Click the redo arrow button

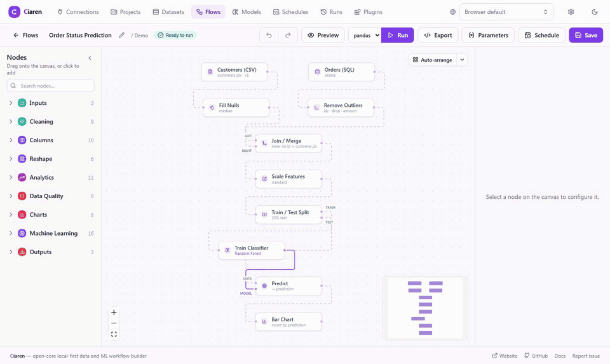[288, 35]
